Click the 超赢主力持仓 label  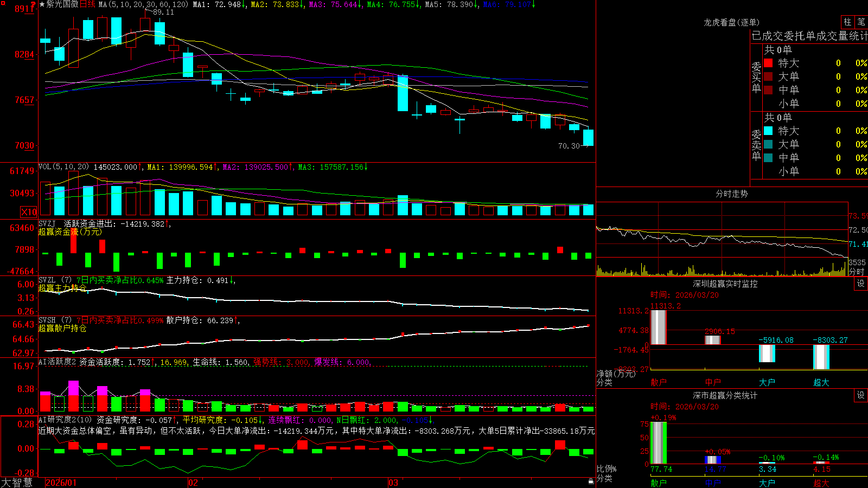[x=62, y=288]
